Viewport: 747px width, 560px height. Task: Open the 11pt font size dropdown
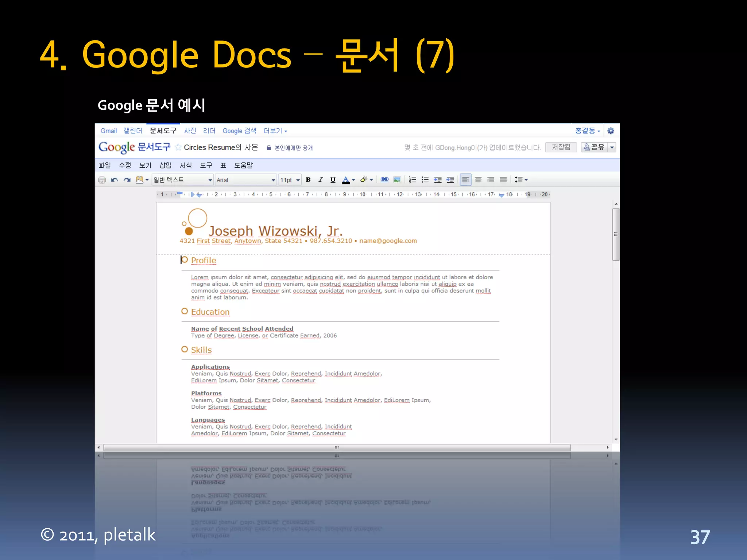coord(290,180)
